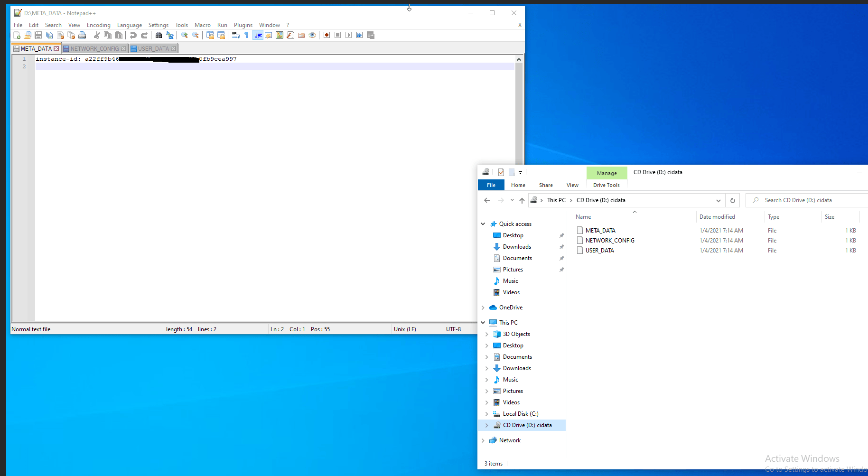Click the Print toolbar icon
The height and width of the screenshot is (476, 868).
82,35
